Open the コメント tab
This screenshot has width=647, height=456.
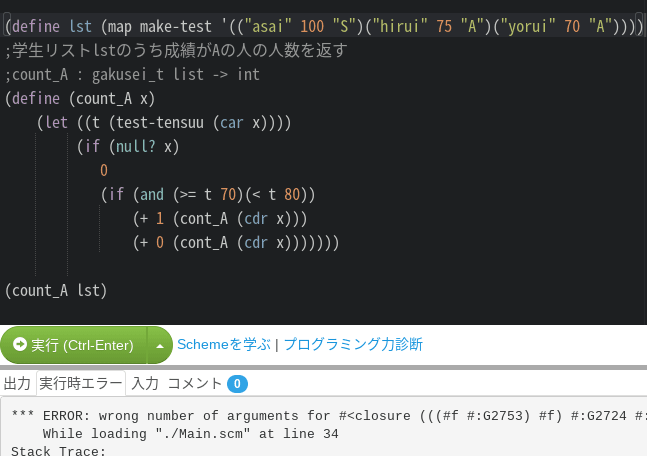(x=195, y=383)
